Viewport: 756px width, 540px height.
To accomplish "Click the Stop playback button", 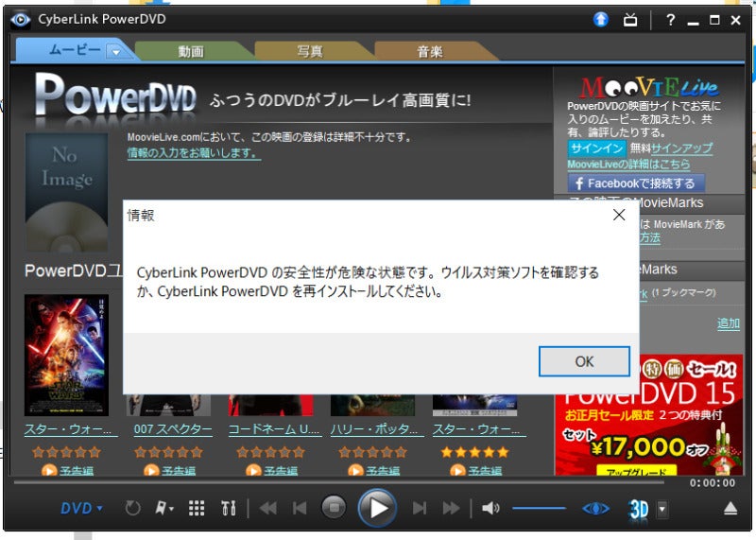I will coord(334,508).
